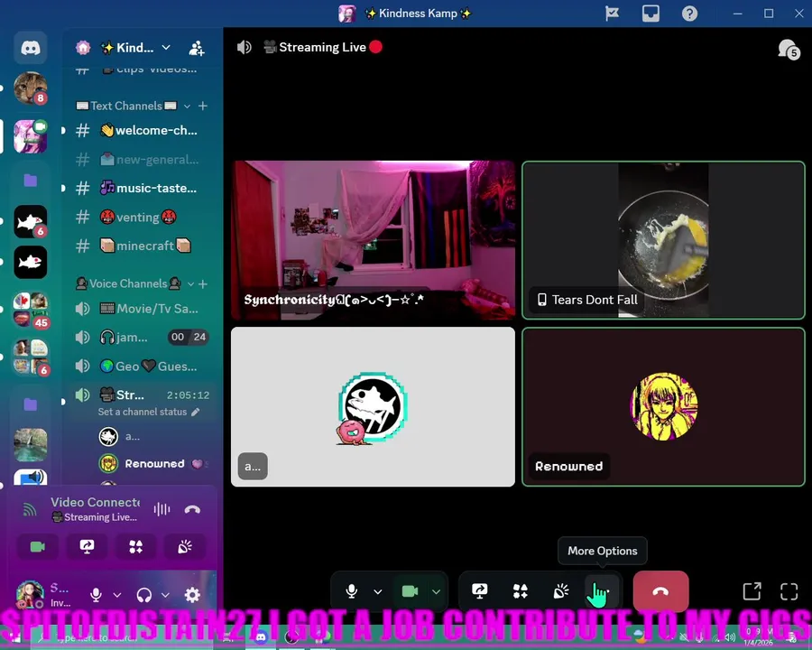The height and width of the screenshot is (650, 812).
Task: Open camera options arrow in call bar
Action: 436,591
